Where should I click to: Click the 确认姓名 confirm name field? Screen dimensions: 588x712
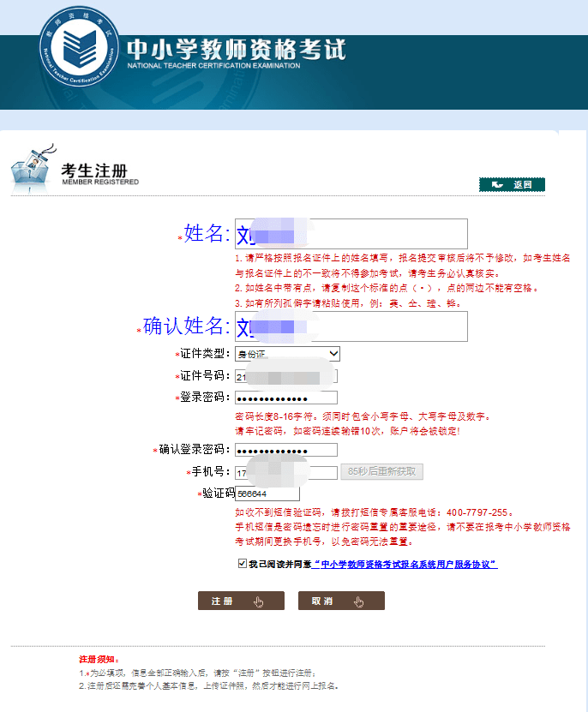click(351, 326)
